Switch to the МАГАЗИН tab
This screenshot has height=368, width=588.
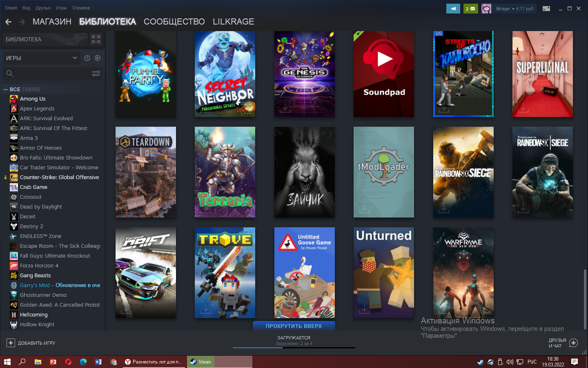pos(52,22)
